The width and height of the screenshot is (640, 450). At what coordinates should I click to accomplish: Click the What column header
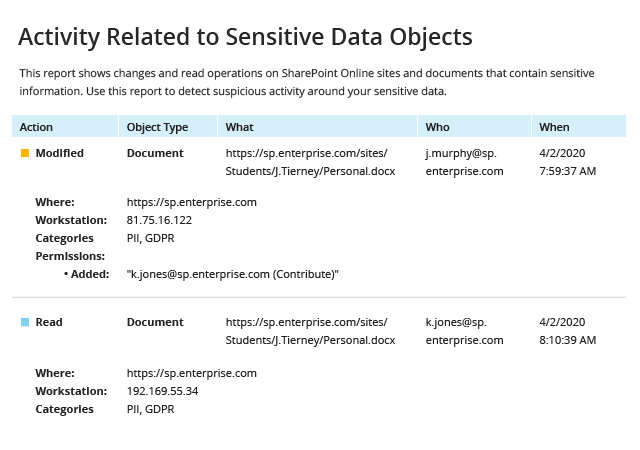pyautogui.click(x=318, y=127)
